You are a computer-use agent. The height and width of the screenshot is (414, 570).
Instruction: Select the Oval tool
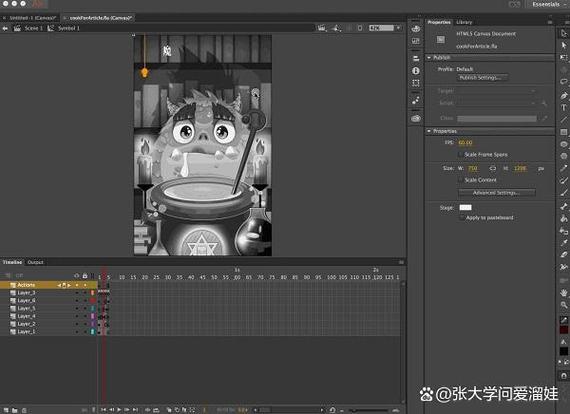point(564,144)
